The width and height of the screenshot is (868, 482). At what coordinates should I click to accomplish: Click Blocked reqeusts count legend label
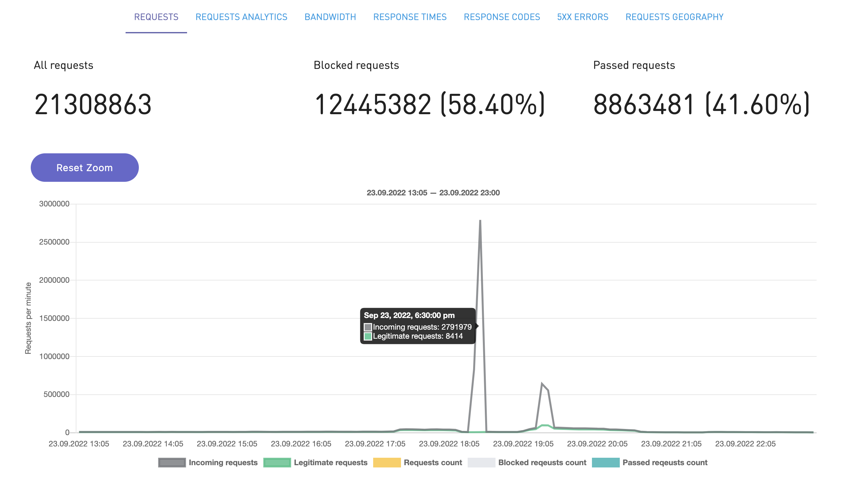click(542, 463)
